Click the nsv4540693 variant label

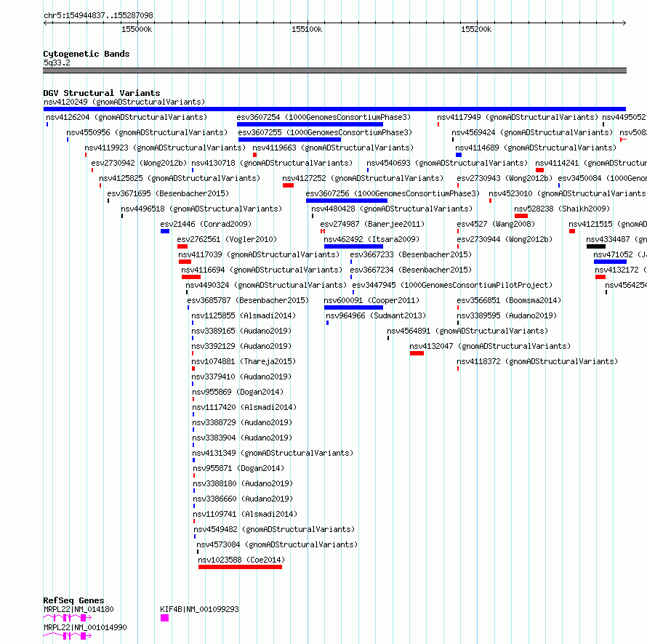tap(447, 163)
